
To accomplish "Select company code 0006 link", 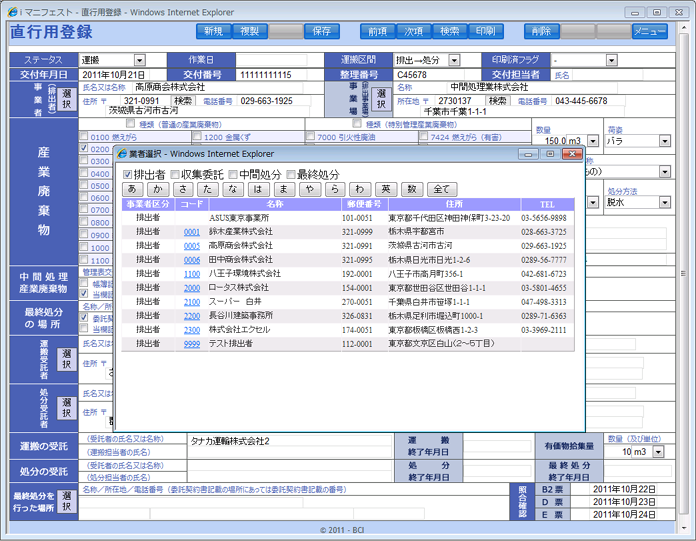I will pyautogui.click(x=192, y=260).
